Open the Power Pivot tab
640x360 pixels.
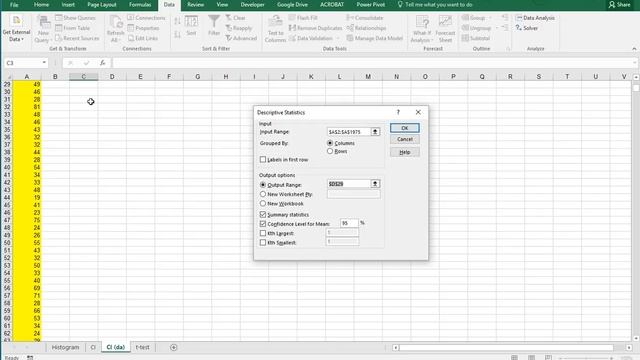click(371, 5)
